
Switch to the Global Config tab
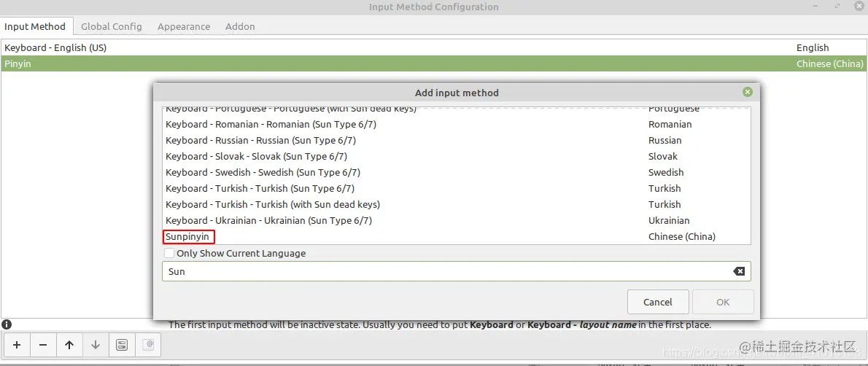(112, 26)
